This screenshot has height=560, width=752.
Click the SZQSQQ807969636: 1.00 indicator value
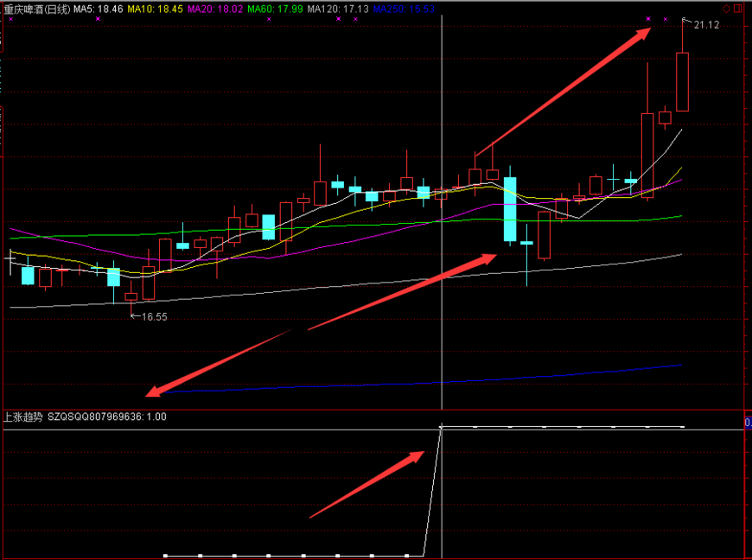pyautogui.click(x=107, y=417)
